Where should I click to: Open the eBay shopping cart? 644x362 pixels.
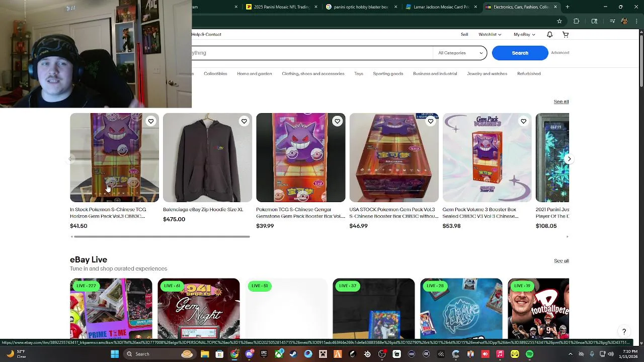(566, 35)
